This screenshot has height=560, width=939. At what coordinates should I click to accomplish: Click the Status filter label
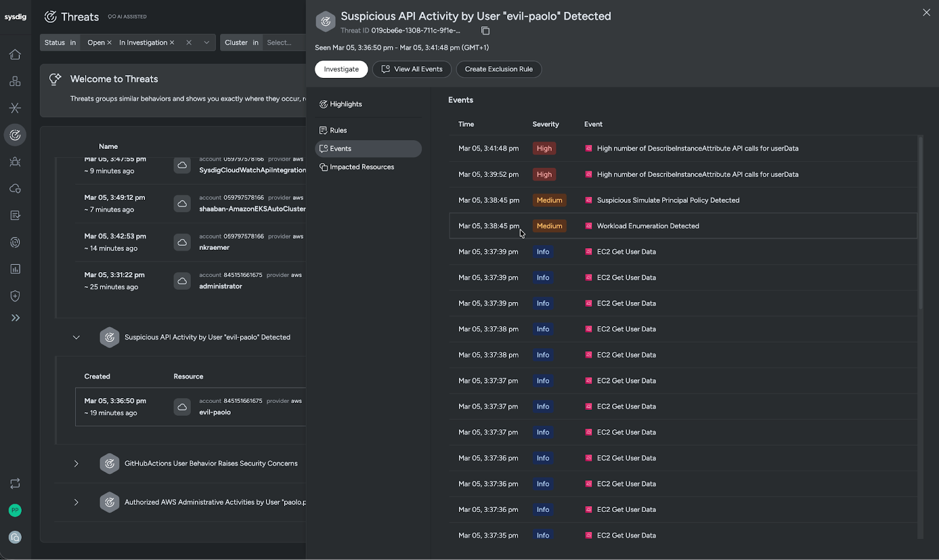[x=55, y=43]
